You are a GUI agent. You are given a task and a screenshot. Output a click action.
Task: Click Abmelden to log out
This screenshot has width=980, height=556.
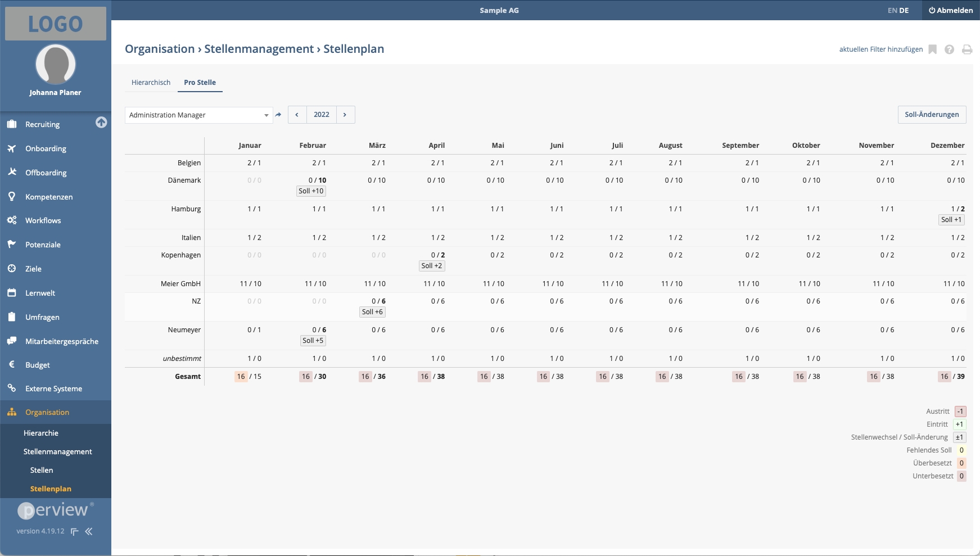tap(951, 10)
